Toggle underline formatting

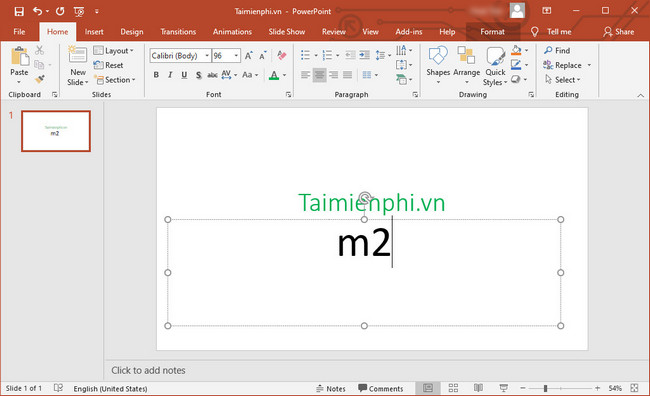point(184,75)
